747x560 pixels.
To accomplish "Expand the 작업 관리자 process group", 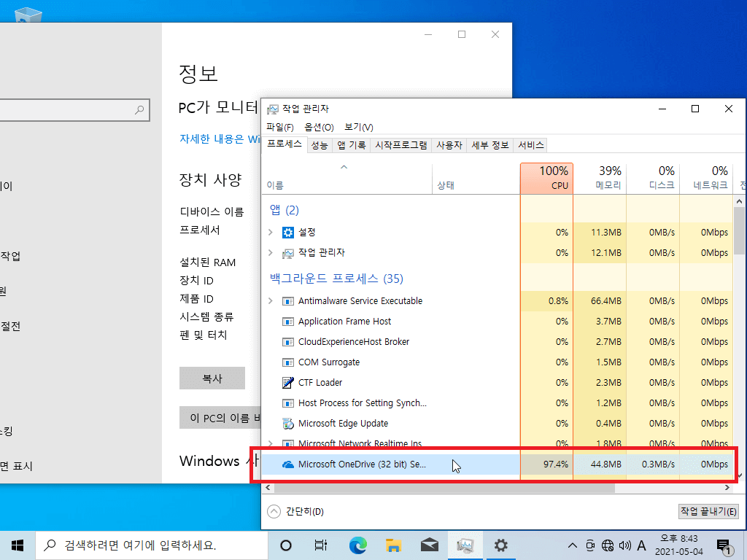I will [270, 253].
